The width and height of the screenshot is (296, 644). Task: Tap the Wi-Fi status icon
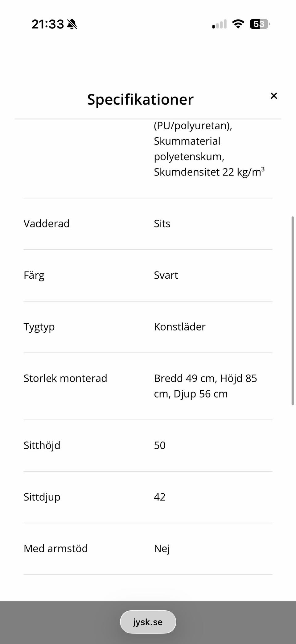[x=238, y=24]
